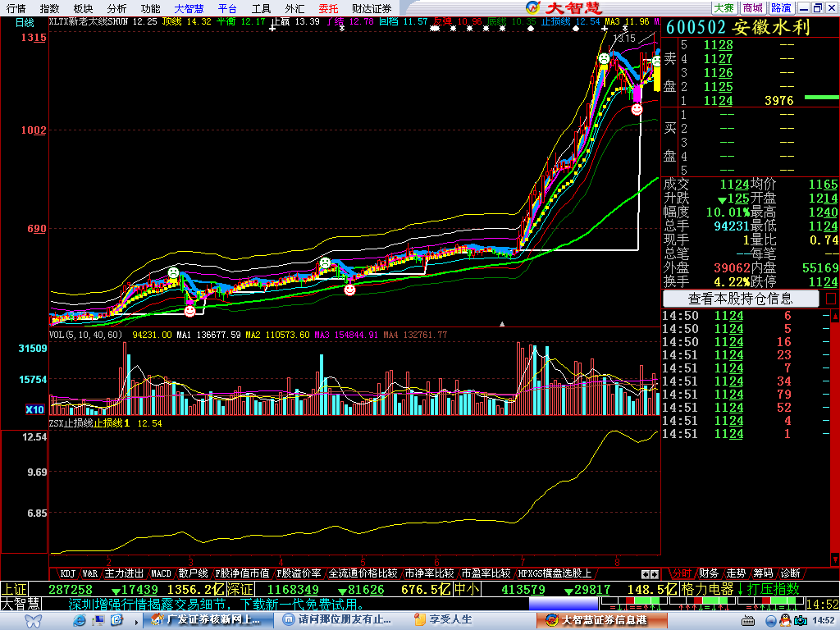Screen dimensions: 840x630
Task: Click the 深证 index in the status bar
Action: [240, 589]
